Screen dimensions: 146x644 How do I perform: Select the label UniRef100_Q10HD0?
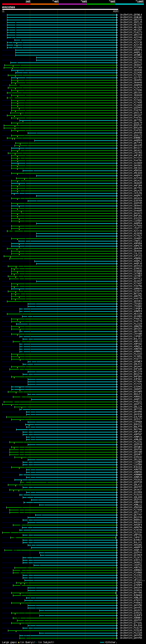click(x=131, y=316)
